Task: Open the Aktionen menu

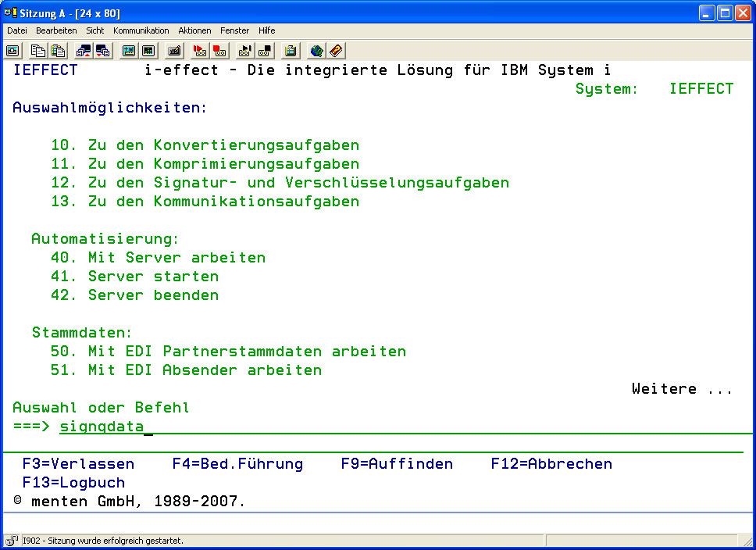Action: coord(194,30)
